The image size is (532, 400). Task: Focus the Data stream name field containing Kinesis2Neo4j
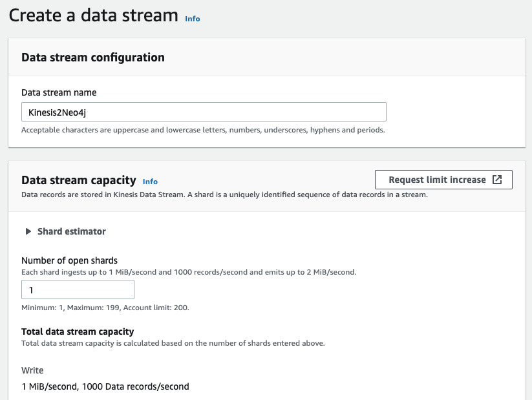(x=204, y=112)
